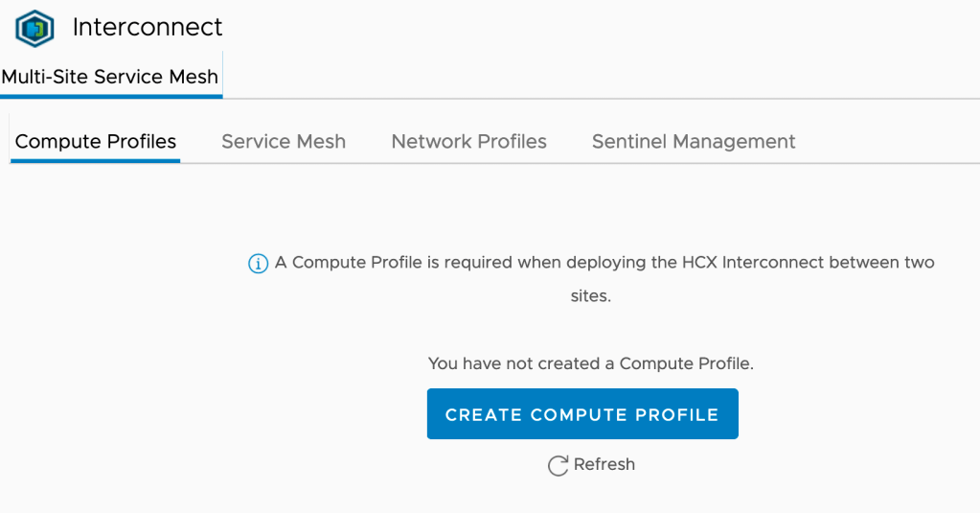Open the Multi-Site Service Mesh tab
Screen dimensions: 980x513
110,77
